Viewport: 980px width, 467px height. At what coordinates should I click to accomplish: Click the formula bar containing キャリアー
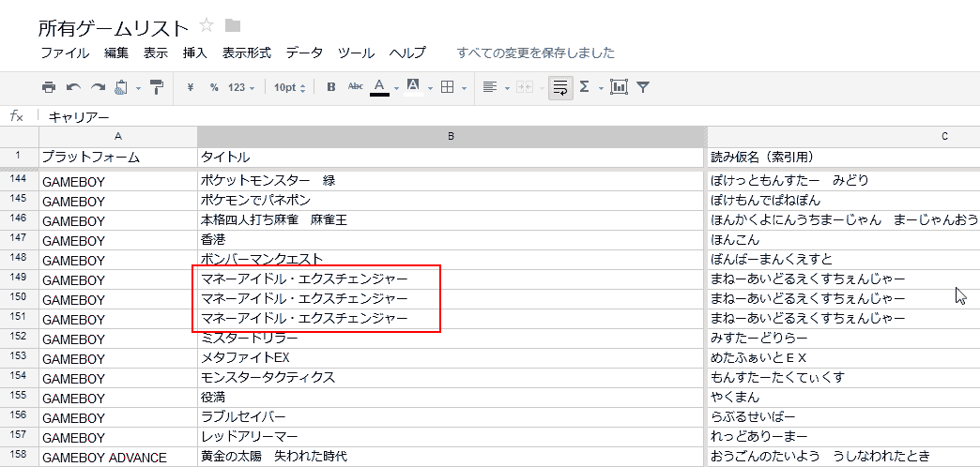click(510, 116)
